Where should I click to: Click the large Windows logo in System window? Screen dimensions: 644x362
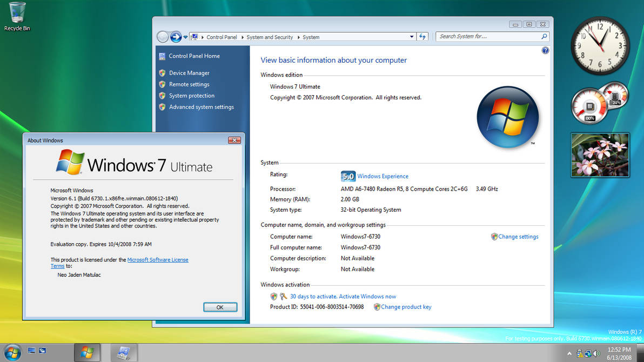coord(508,117)
